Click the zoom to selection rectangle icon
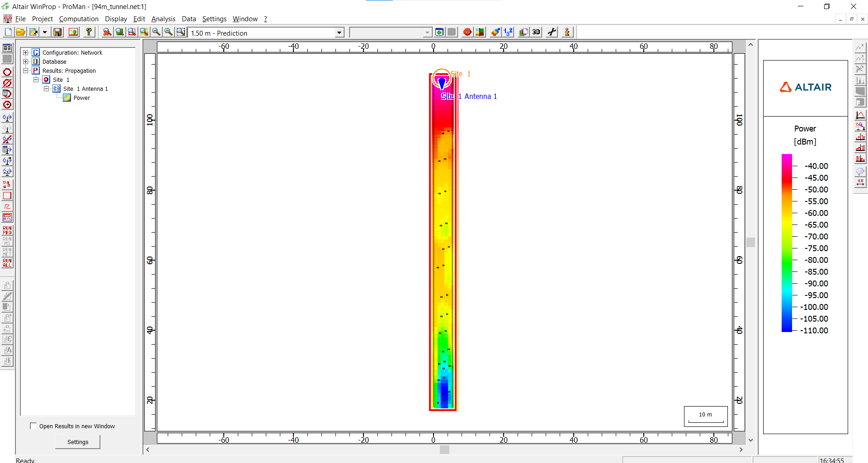This screenshot has width=868, height=463. pos(180,32)
